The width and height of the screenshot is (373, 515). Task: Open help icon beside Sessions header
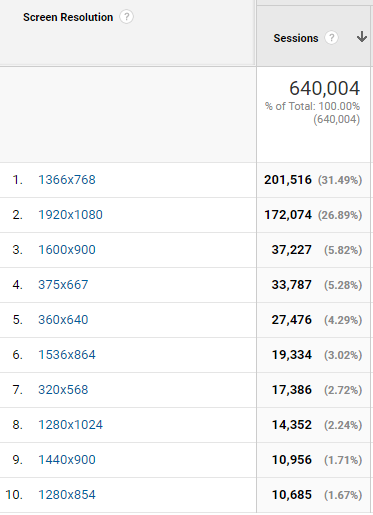tap(331, 38)
